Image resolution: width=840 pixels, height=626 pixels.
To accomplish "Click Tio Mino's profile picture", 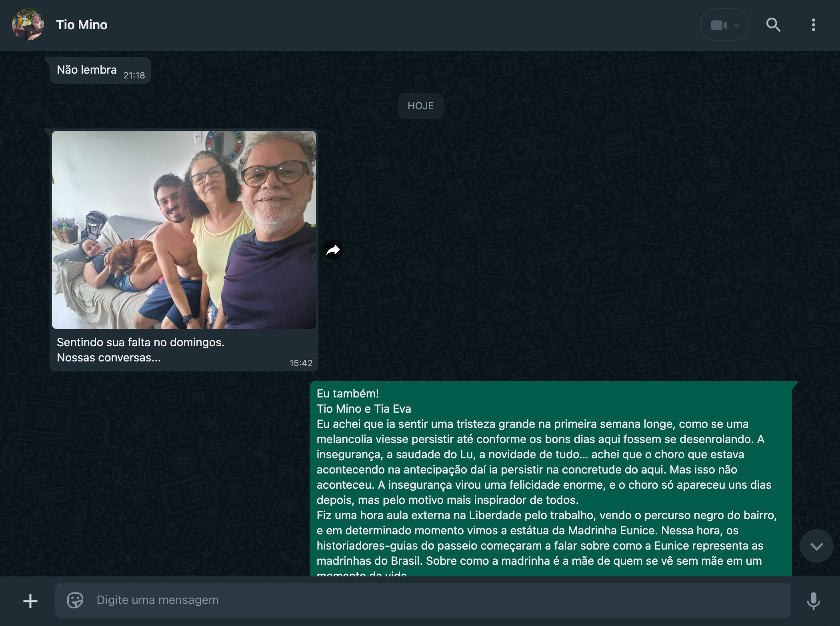I will [x=28, y=25].
